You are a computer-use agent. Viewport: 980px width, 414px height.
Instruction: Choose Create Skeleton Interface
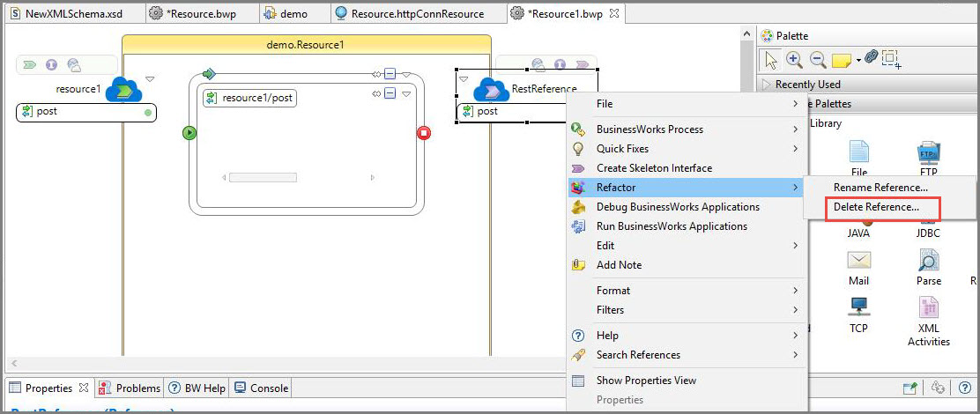[x=687, y=168]
